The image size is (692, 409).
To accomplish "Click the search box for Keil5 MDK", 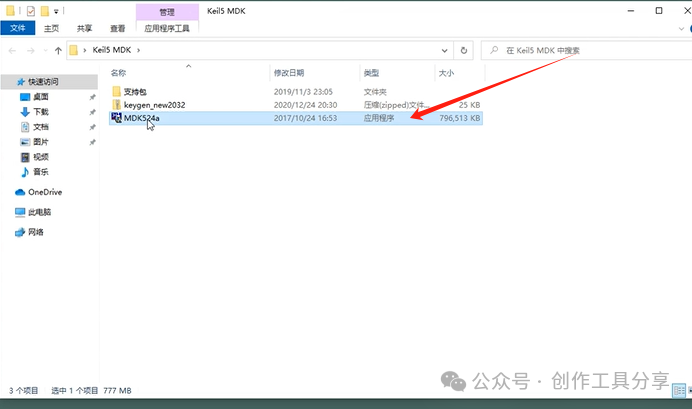I will pos(587,51).
